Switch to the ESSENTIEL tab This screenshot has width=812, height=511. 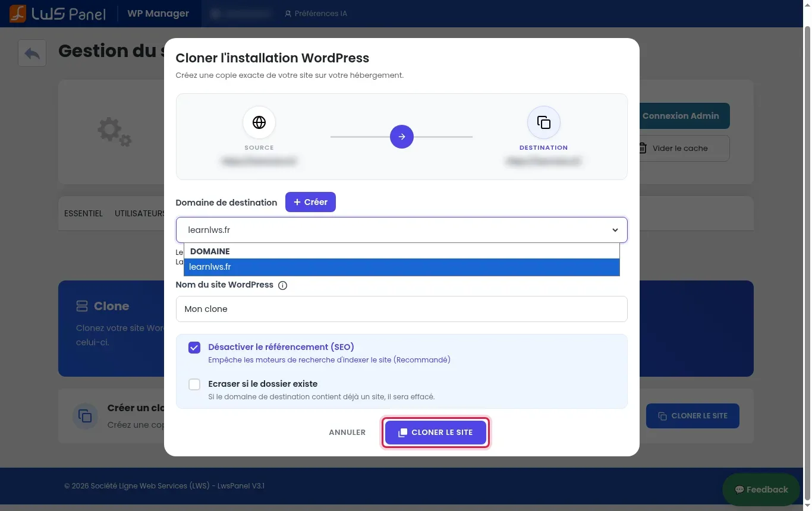coord(83,213)
